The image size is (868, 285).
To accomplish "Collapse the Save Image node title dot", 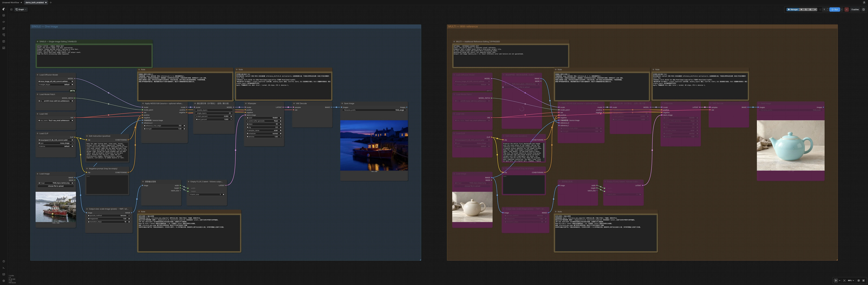I will pos(342,104).
